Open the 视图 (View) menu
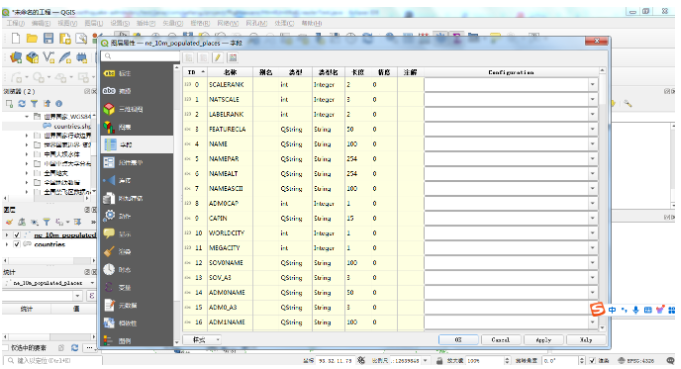The width and height of the screenshot is (681, 369). click(67, 23)
